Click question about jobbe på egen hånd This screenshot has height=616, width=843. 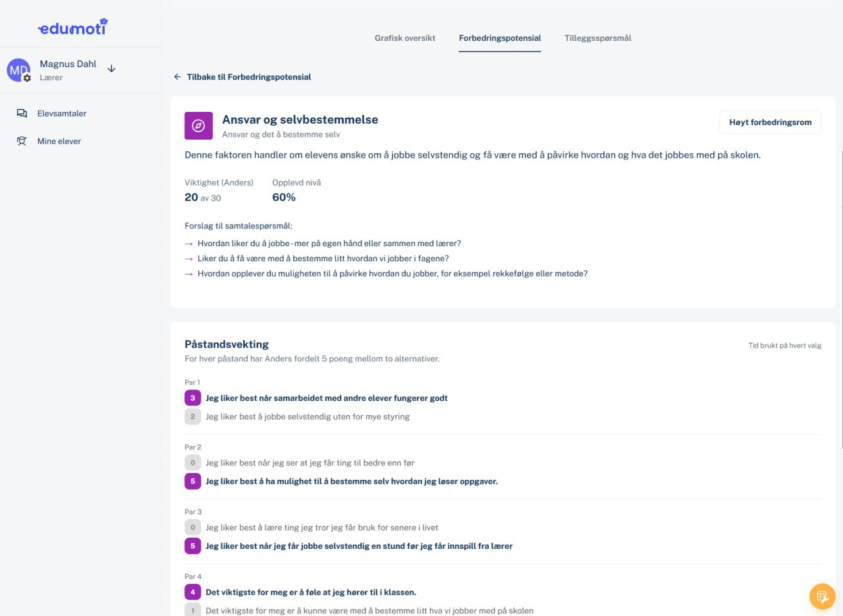point(329,244)
